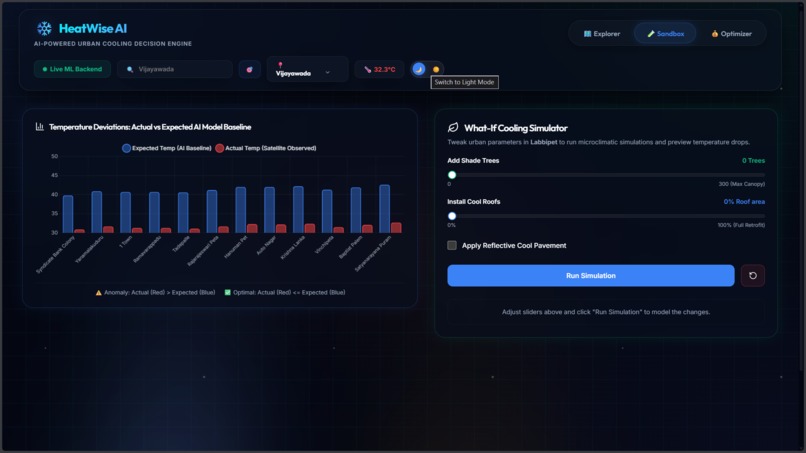Click the Add Shade Trees slider handle

(452, 175)
